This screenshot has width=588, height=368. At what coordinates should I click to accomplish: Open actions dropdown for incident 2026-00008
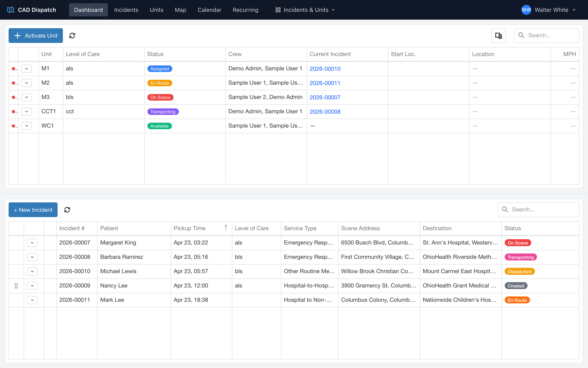32,257
